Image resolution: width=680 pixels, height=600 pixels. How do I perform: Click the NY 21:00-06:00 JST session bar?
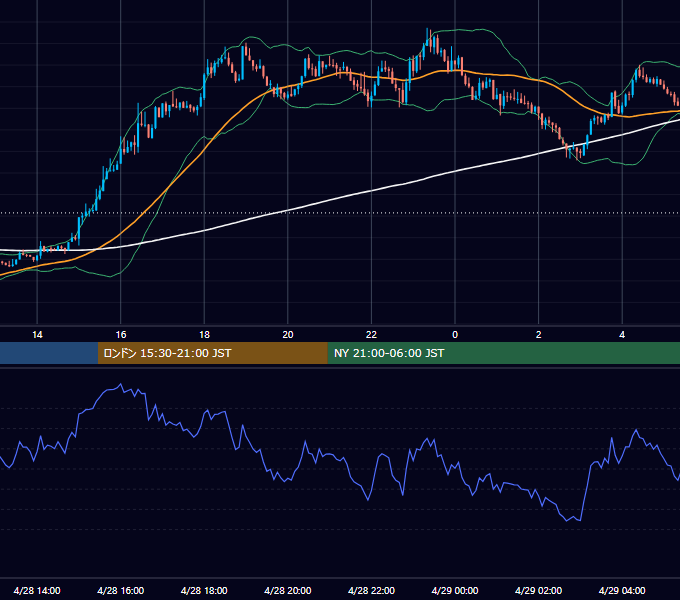click(x=503, y=353)
